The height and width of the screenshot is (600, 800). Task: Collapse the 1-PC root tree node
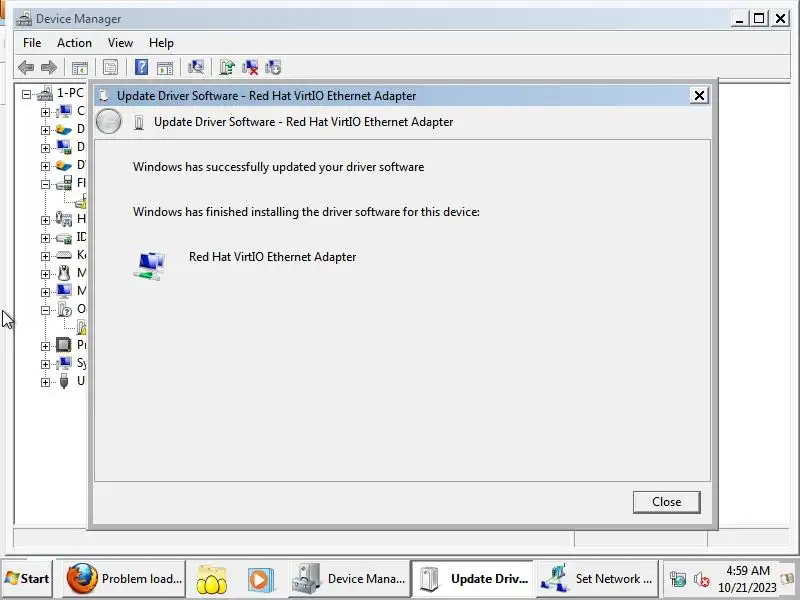point(26,94)
